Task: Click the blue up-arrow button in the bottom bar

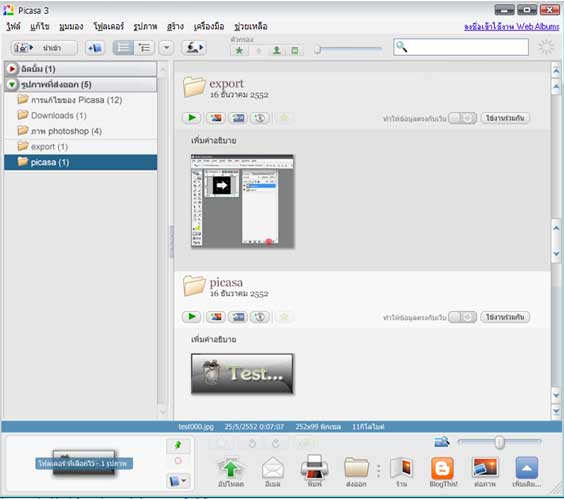Action: (527, 472)
